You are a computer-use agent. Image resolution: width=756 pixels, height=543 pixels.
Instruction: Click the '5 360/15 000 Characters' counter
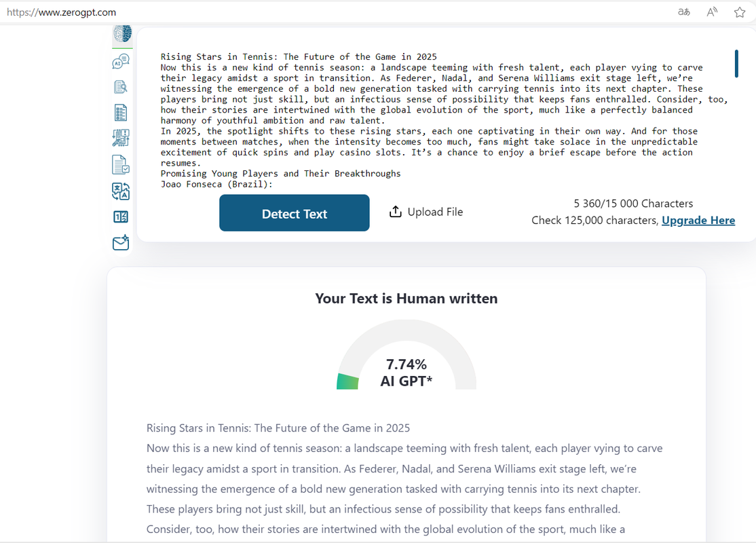[633, 204]
